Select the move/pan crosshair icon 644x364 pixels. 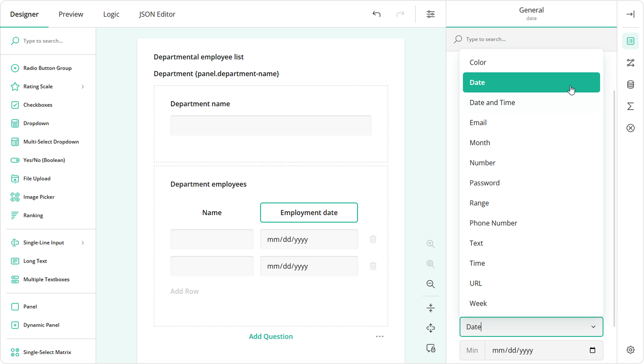coord(430,328)
